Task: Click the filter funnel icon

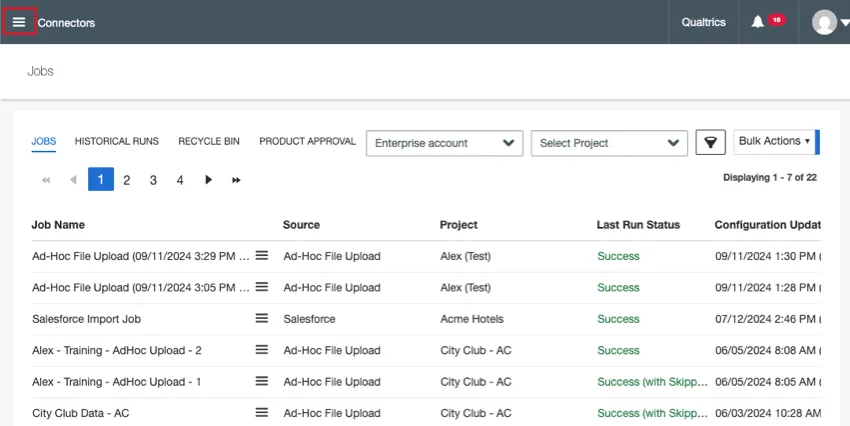Action: (x=710, y=143)
